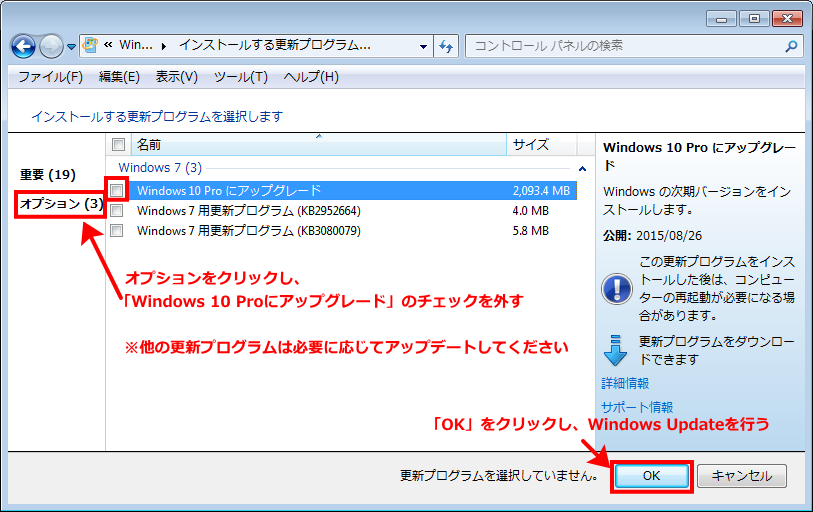Image resolution: width=813 pixels, height=512 pixels.
Task: Open the ファイル(F) menu
Action: point(50,77)
